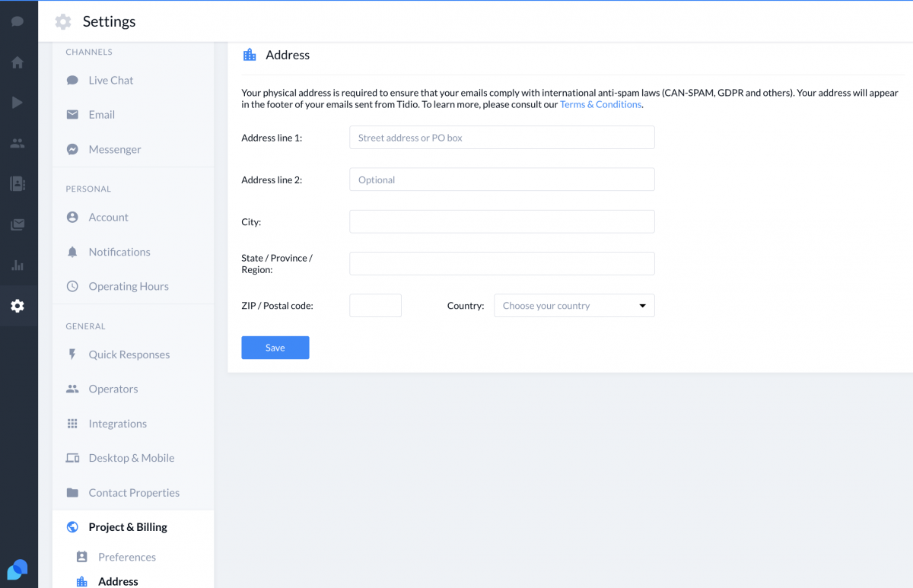Click the "CHANNELS" section heading

point(89,52)
